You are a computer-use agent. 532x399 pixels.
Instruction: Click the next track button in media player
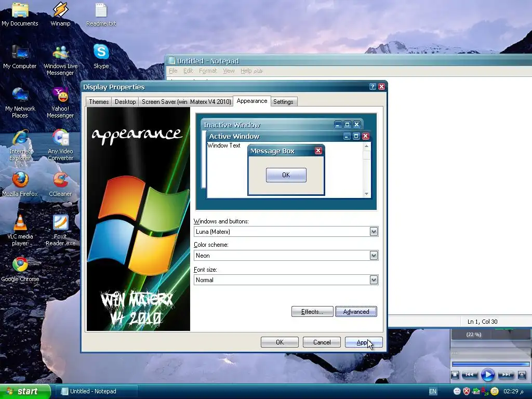point(506,375)
